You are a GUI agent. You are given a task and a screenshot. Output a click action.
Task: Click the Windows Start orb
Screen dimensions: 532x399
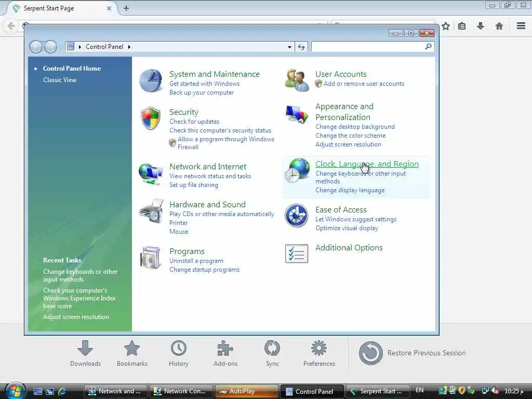pos(15,391)
